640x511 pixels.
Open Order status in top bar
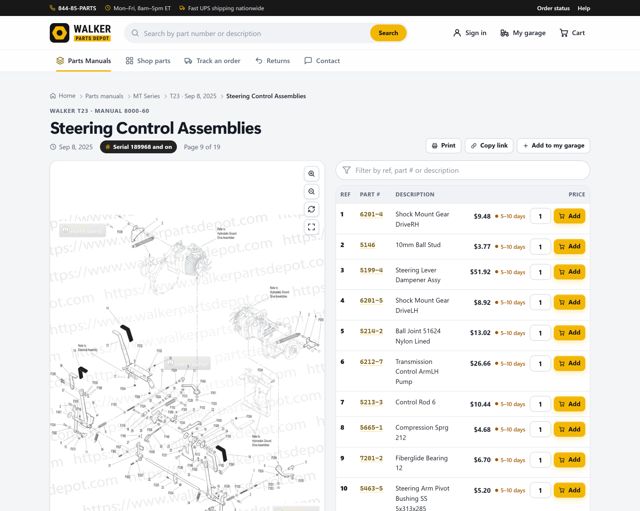tap(553, 8)
